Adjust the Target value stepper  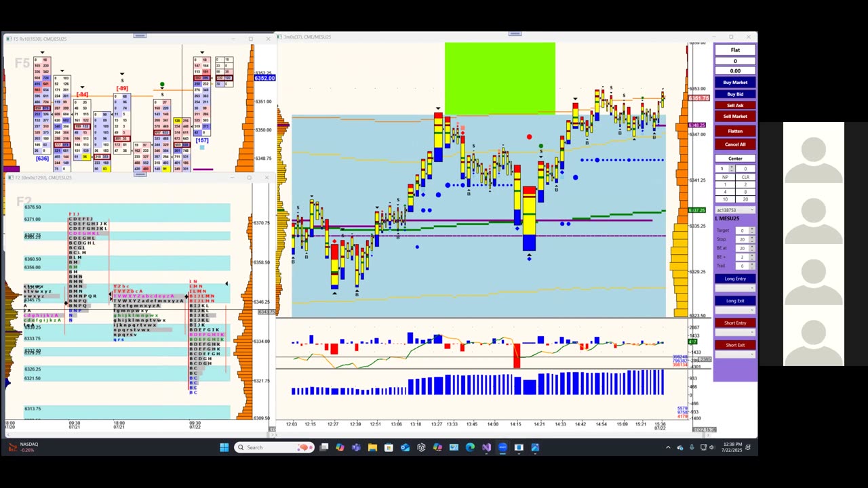click(752, 230)
